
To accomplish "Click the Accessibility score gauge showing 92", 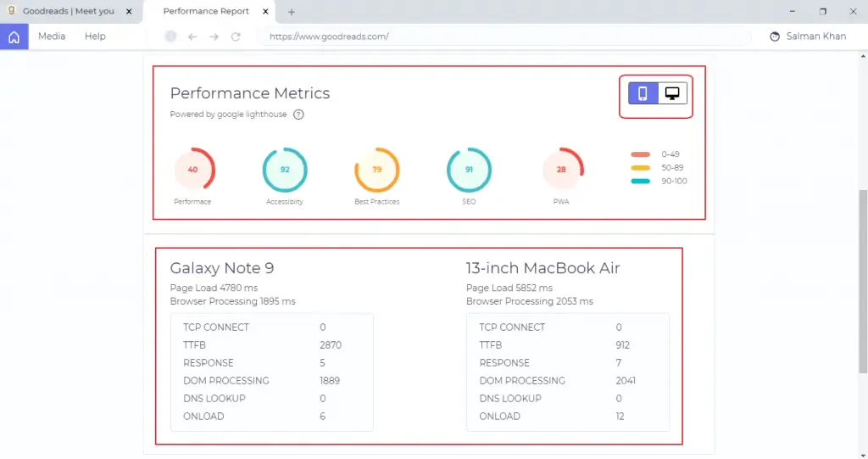I will 285,170.
